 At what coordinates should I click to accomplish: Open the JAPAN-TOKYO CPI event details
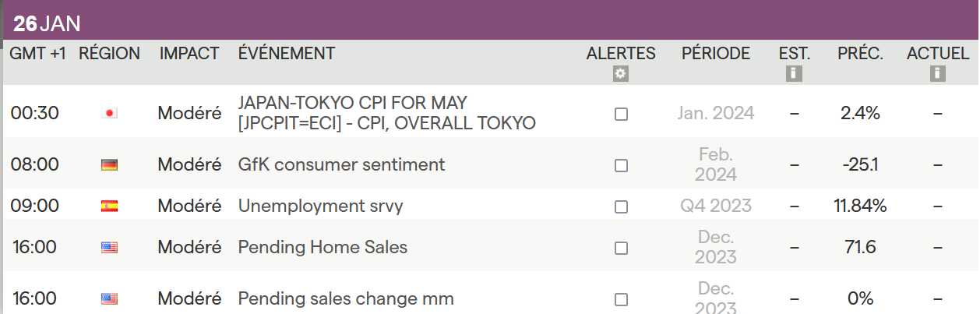click(386, 113)
